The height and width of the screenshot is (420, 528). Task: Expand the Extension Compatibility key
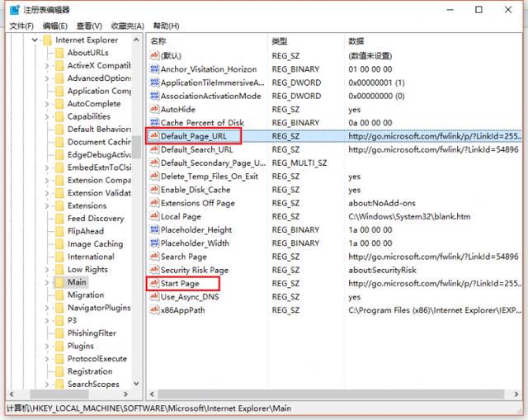pyautogui.click(x=47, y=181)
